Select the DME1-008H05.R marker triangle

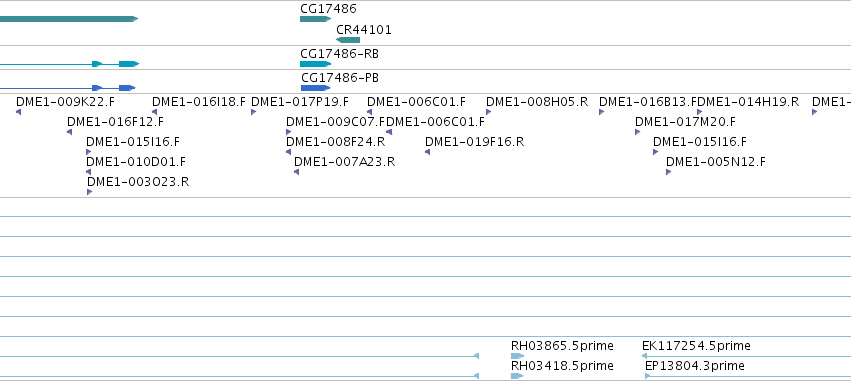point(488,112)
